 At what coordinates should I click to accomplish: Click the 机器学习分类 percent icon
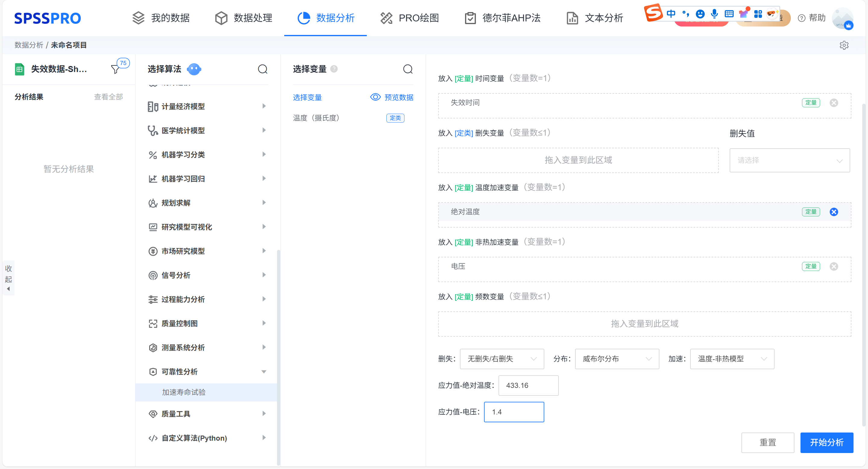point(153,155)
